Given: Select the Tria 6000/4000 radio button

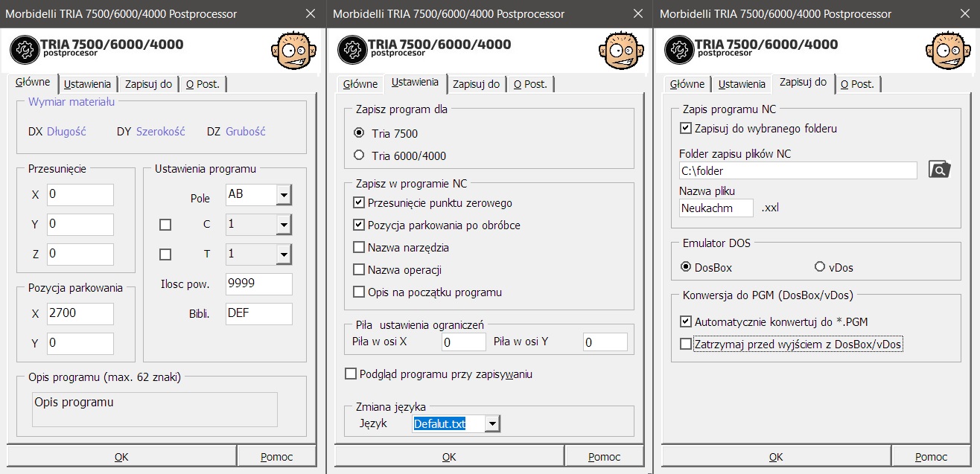Looking at the screenshot, I should (360, 156).
